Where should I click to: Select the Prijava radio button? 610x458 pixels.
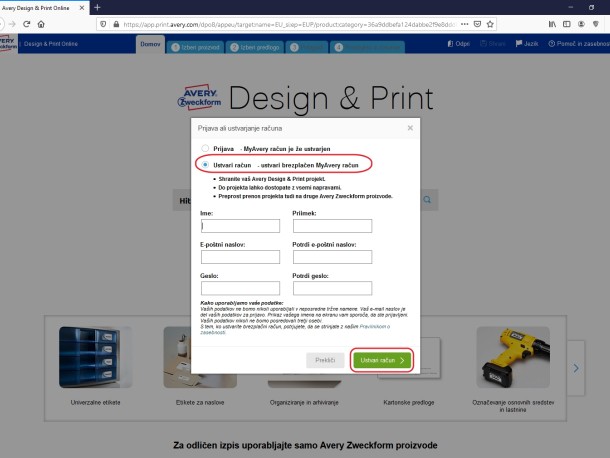pyautogui.click(x=205, y=148)
